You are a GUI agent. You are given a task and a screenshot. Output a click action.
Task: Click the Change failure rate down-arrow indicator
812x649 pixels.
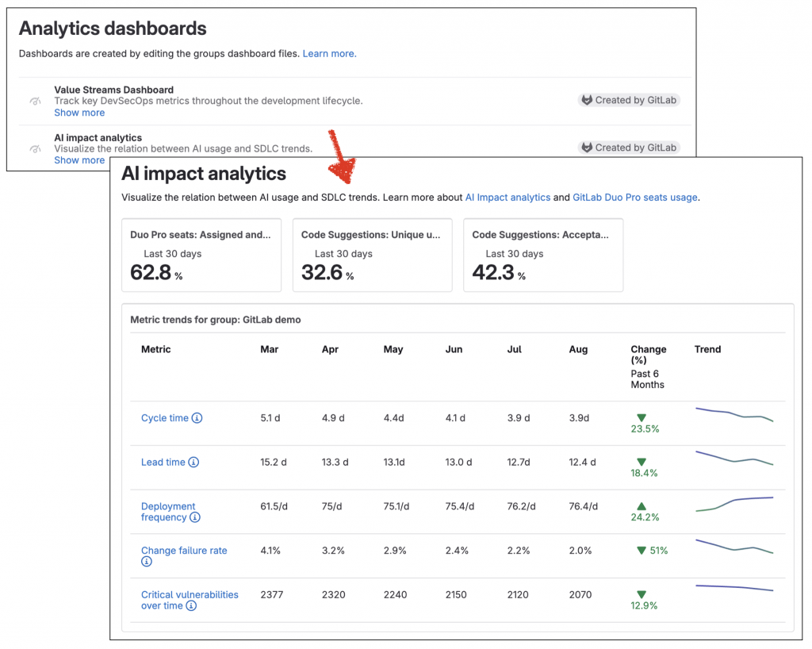pos(642,551)
